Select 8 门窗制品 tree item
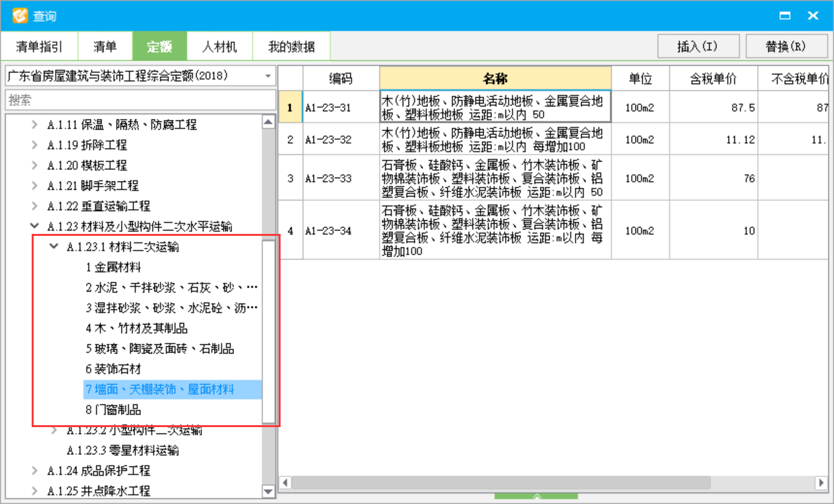Screen dimensions: 834x504 point(113,410)
